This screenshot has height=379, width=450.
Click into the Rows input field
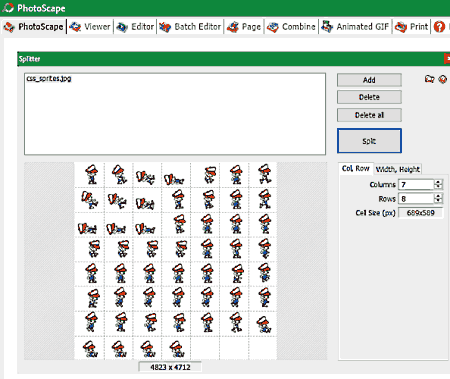[x=416, y=199]
